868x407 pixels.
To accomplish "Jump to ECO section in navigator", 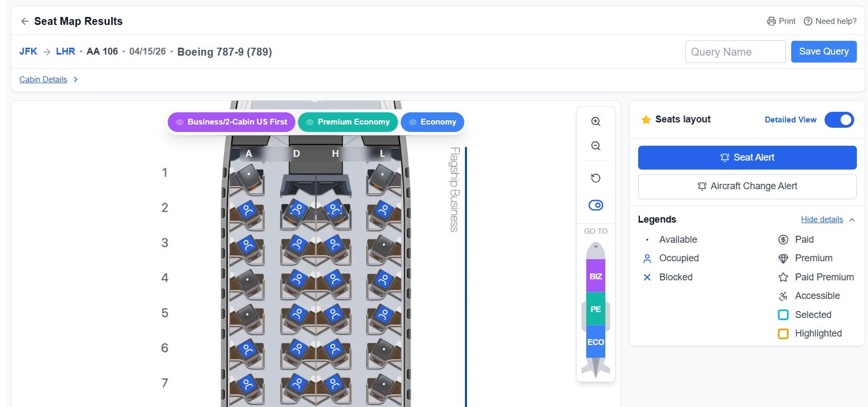I will point(595,342).
